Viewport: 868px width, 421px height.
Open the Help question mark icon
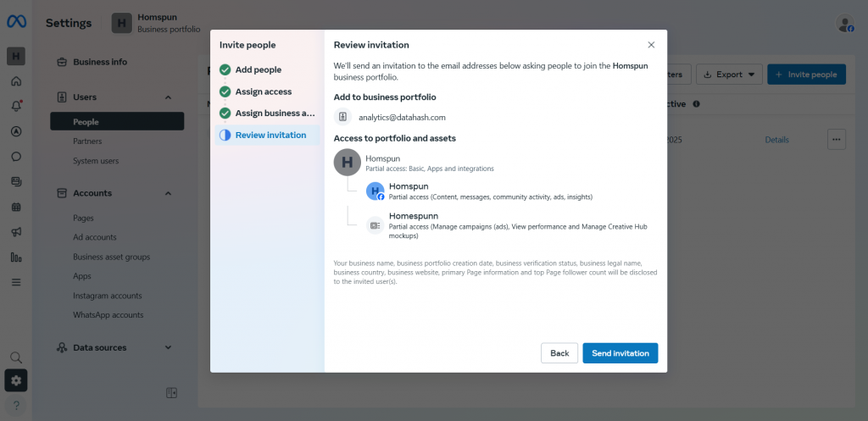click(x=16, y=406)
